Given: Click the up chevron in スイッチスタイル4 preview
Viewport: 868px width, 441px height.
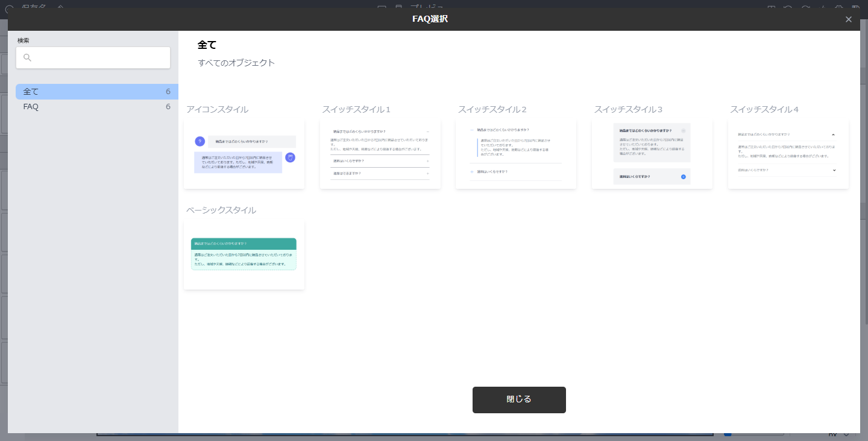Looking at the screenshot, I should [833, 135].
